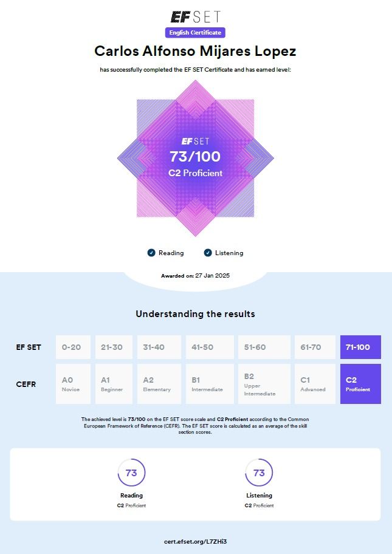Viewport: 392px width, 554px height.
Task: Click the EF SET logo inside the badge
Action: tap(196, 142)
